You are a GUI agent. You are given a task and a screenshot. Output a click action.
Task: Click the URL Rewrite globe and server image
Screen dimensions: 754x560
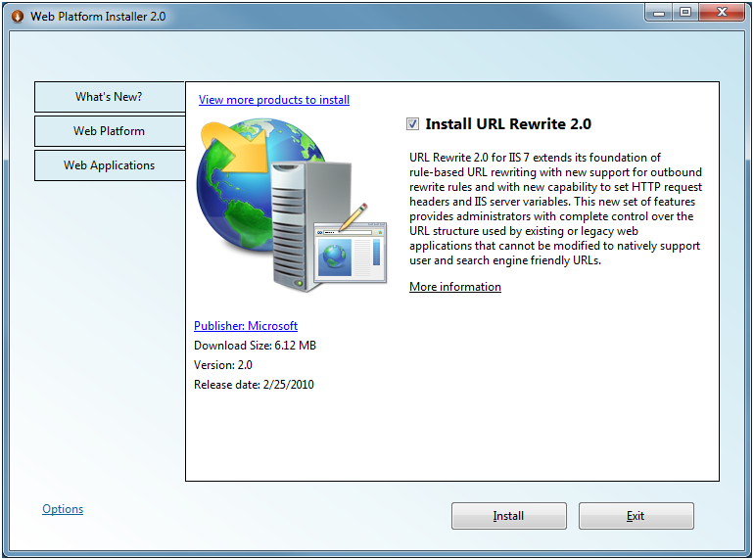pos(292,205)
